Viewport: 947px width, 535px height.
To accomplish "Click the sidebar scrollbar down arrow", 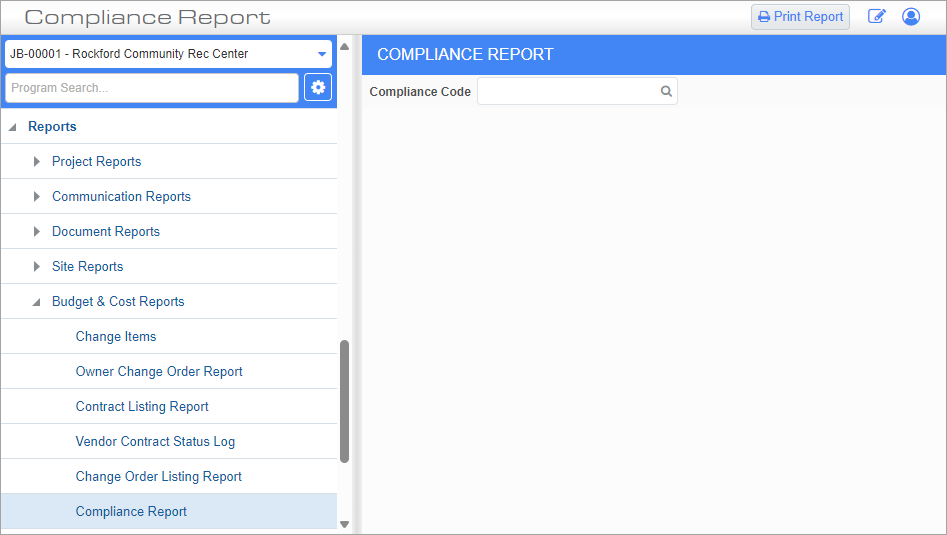I will pyautogui.click(x=345, y=524).
